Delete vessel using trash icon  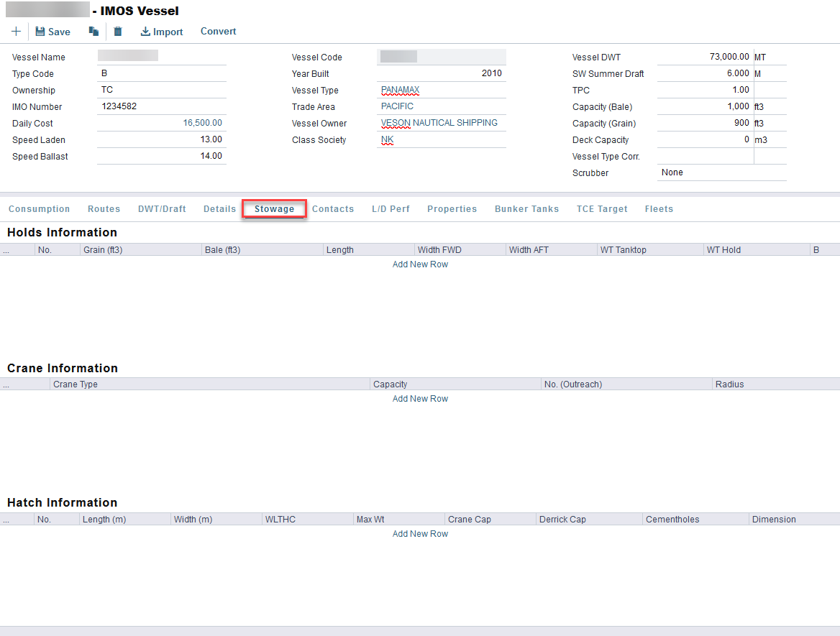(118, 32)
